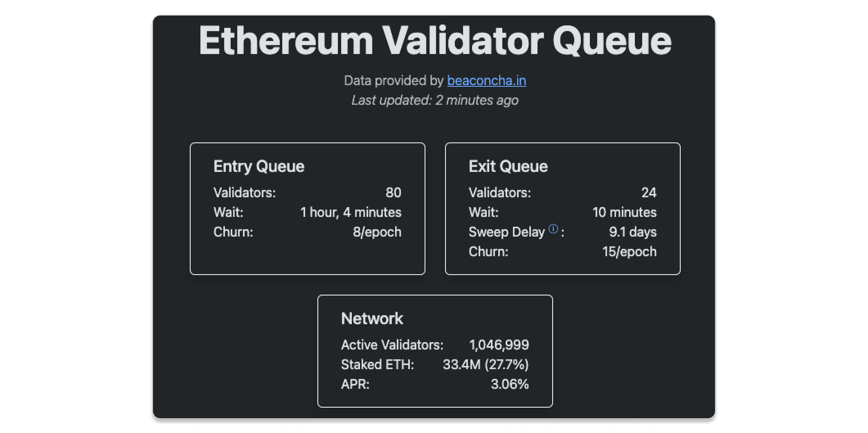Click the 'Active Validators:' label
The height and width of the screenshot is (433, 868).
[x=392, y=345]
